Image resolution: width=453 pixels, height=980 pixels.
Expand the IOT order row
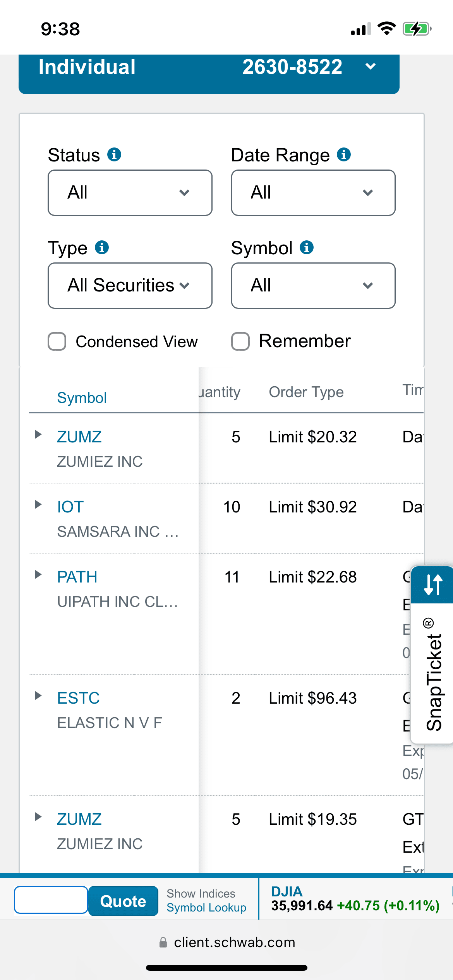click(38, 504)
